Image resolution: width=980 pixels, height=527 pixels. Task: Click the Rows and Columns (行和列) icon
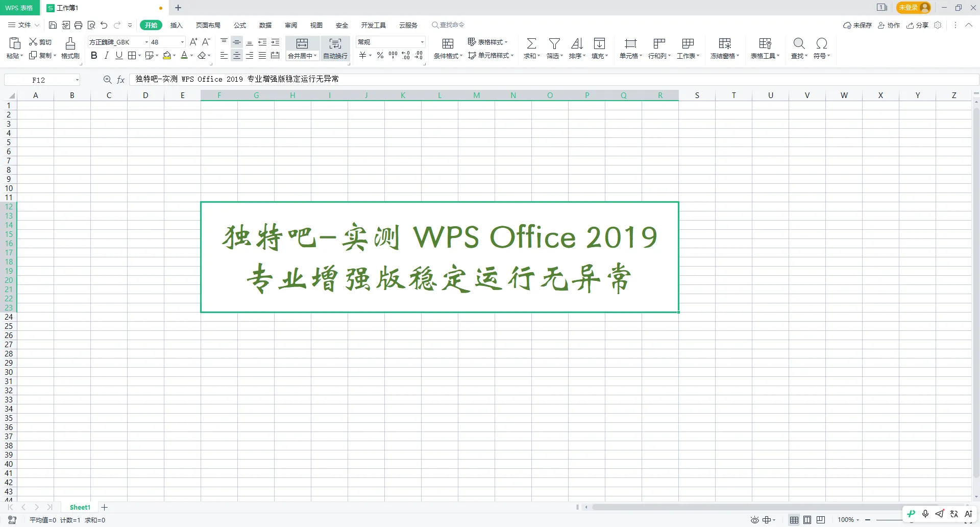pyautogui.click(x=659, y=43)
